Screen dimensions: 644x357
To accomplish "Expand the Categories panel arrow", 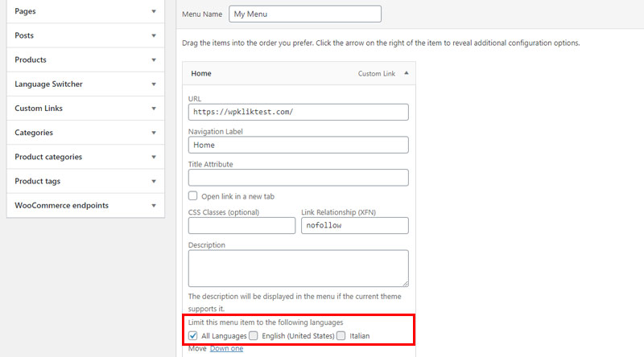I will coord(154,133).
